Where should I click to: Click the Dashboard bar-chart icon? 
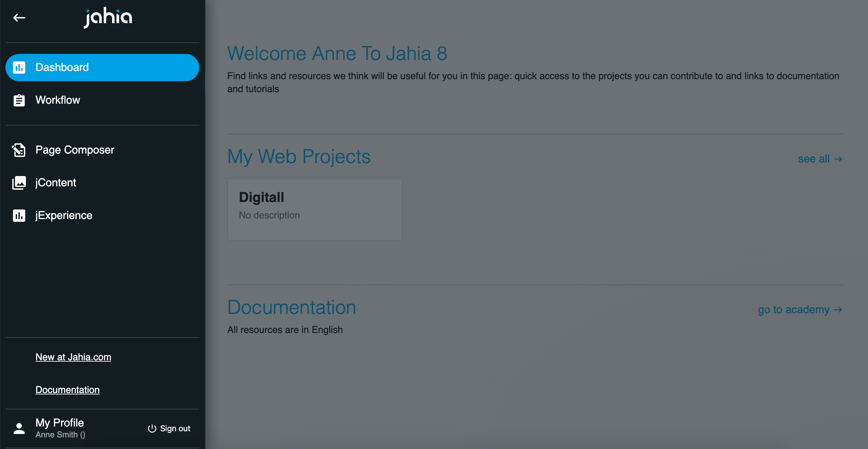[x=19, y=68]
